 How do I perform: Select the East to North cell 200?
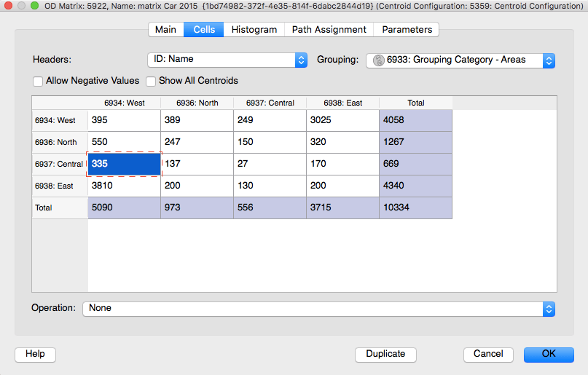click(197, 186)
